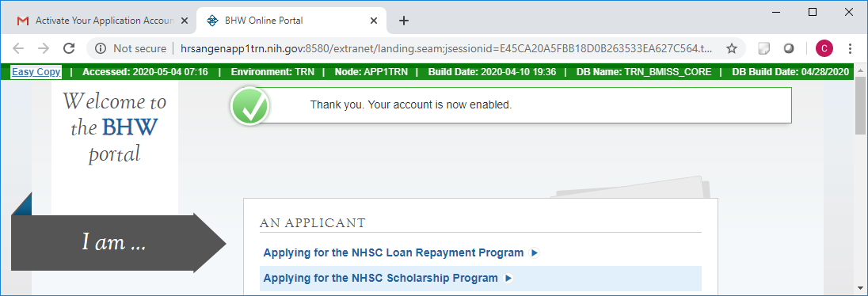Image resolution: width=868 pixels, height=296 pixels.
Task: Click the profile avatar letter C
Action: [x=824, y=49]
